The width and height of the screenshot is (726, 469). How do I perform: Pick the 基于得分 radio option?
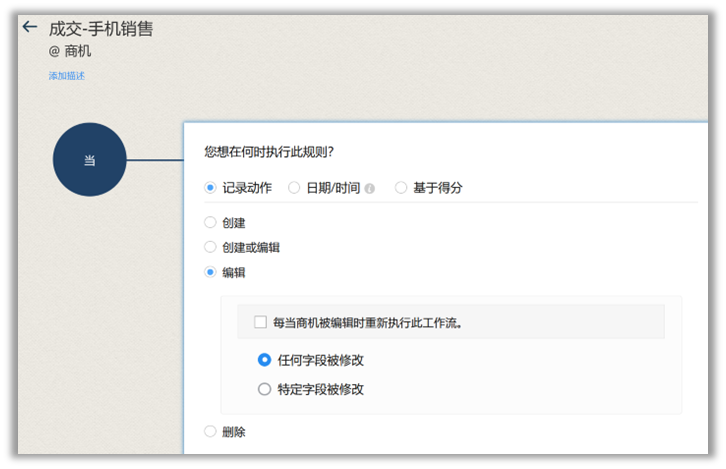(x=401, y=187)
